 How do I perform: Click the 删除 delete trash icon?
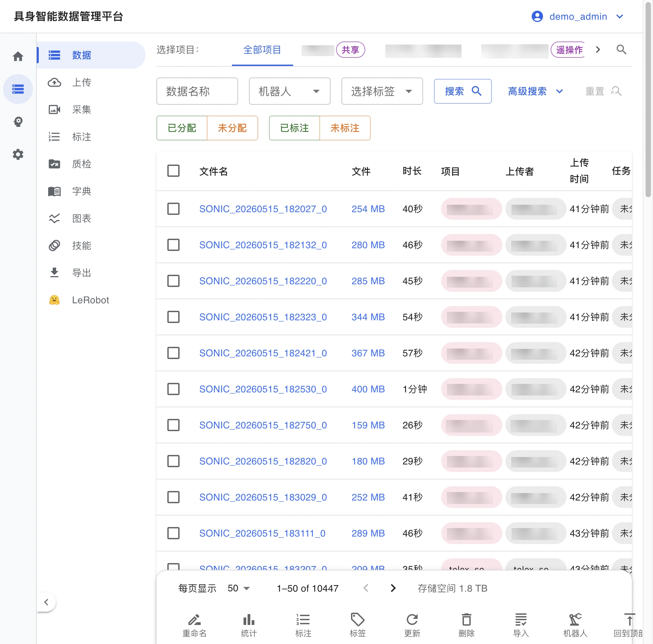click(467, 620)
